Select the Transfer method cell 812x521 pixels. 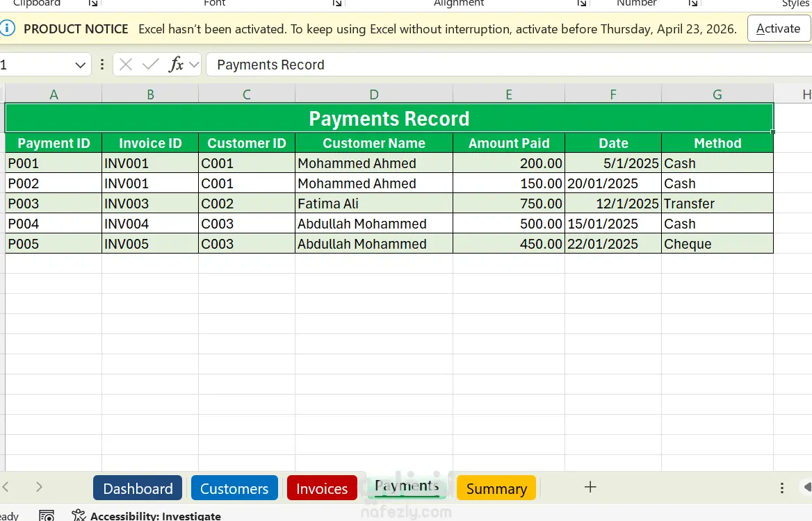pos(717,204)
